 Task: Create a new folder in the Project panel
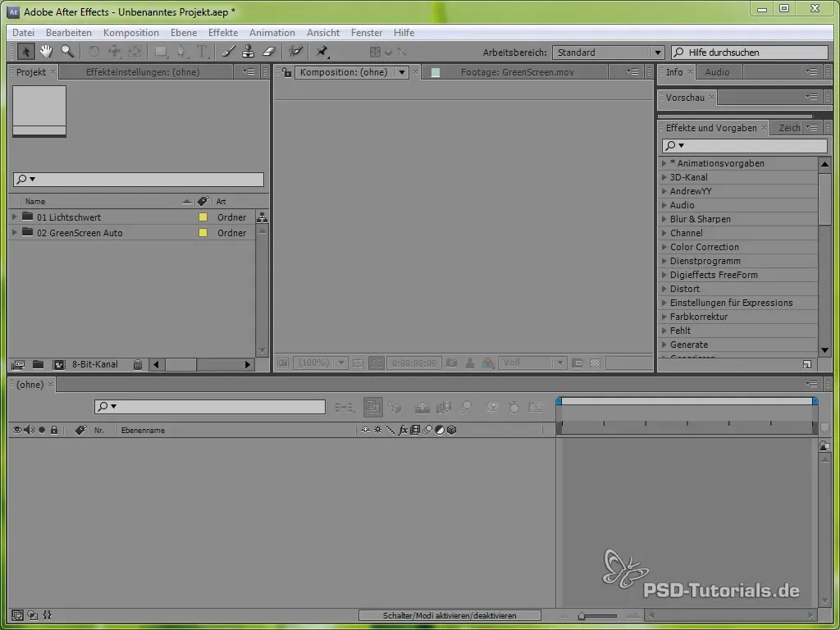click(38, 364)
